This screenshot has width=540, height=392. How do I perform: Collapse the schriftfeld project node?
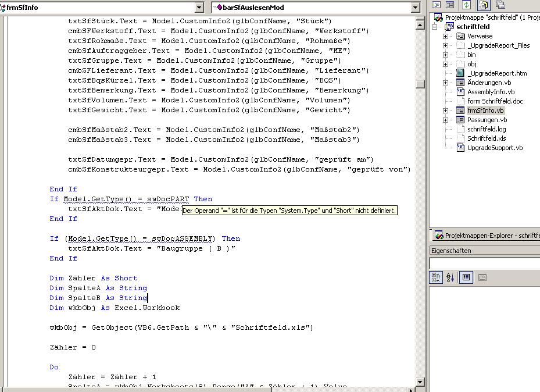[435, 27]
